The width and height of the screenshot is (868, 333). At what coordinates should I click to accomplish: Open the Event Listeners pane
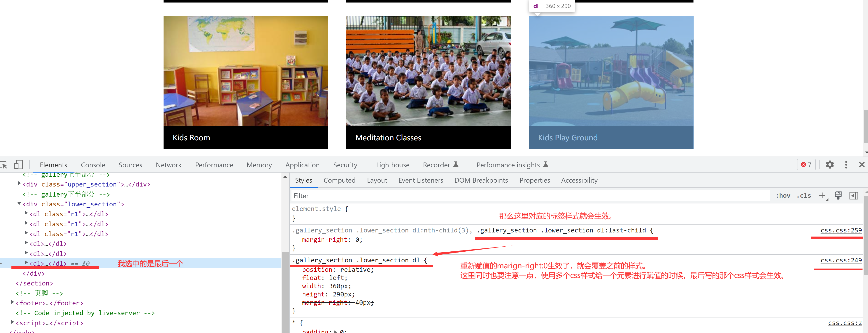coord(421,180)
